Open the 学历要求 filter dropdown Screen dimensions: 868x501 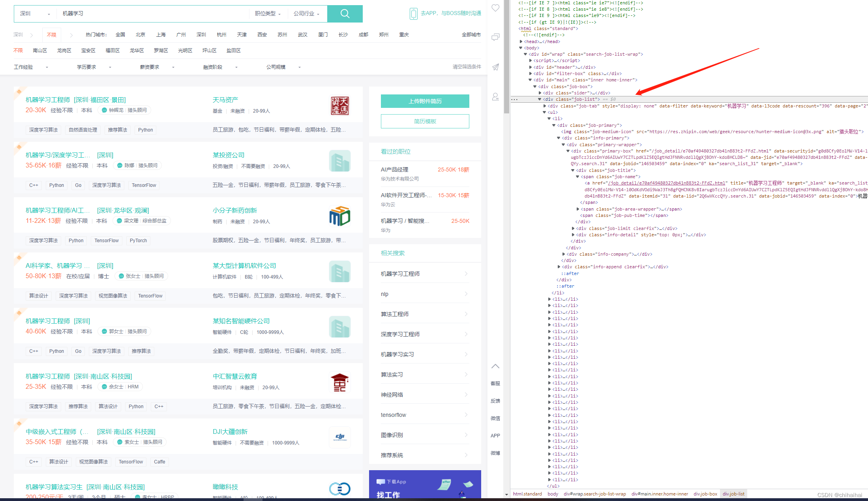point(94,67)
